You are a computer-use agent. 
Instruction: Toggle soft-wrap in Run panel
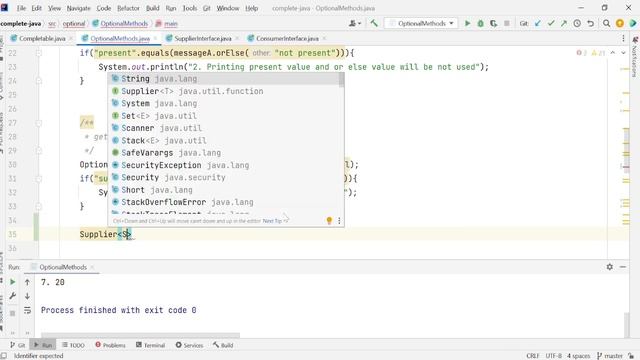[x=27, y=310]
